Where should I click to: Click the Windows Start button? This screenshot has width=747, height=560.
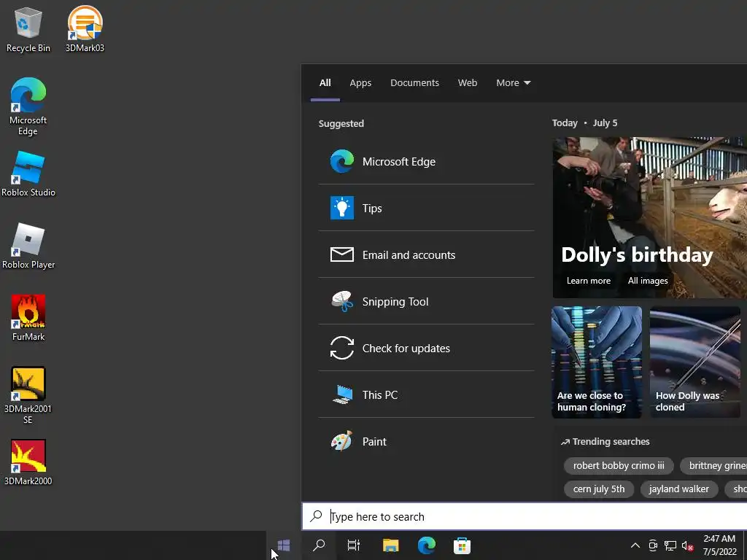[x=284, y=545]
